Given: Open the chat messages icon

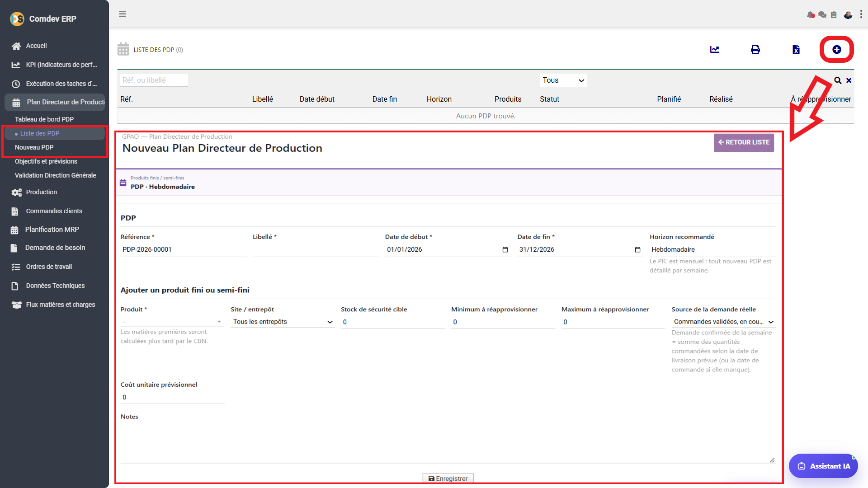Looking at the screenshot, I should 822,15.
